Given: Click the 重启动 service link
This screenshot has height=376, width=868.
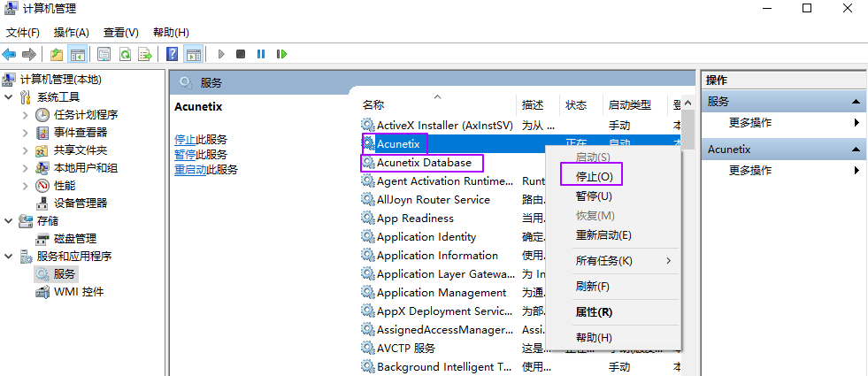Looking at the screenshot, I should pyautogui.click(x=190, y=170).
